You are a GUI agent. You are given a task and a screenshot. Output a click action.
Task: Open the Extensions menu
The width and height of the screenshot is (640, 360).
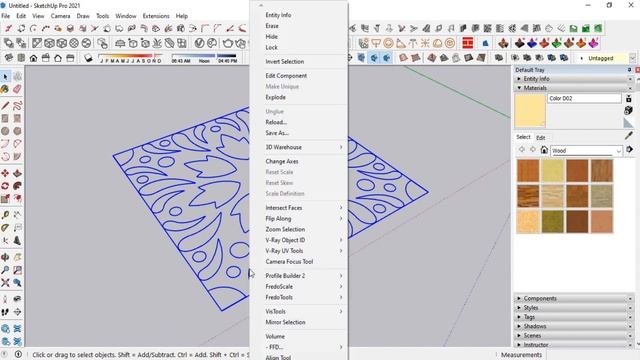(x=156, y=16)
